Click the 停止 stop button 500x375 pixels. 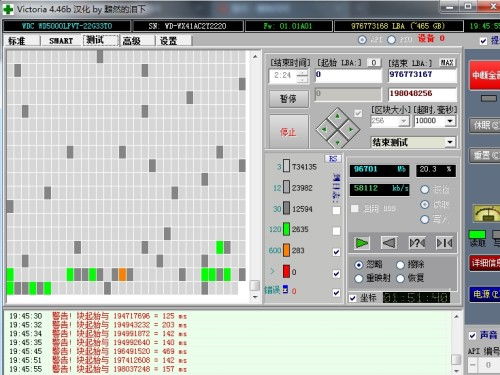pyautogui.click(x=289, y=132)
